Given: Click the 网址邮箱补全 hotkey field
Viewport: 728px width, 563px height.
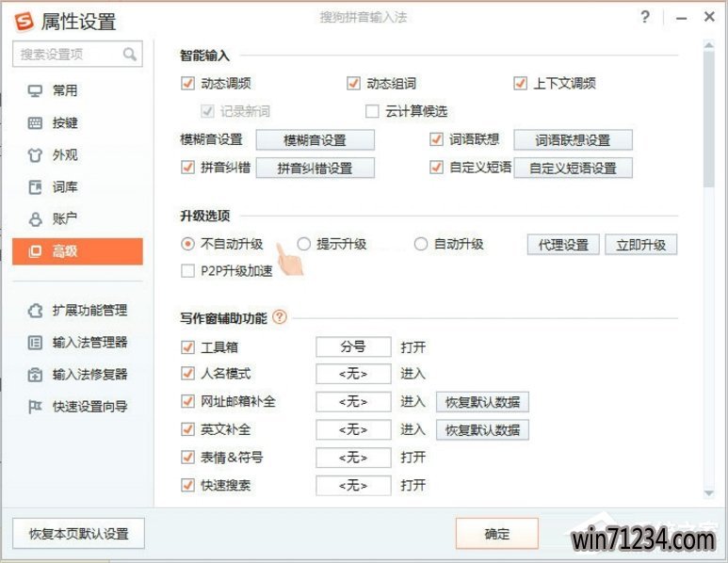Looking at the screenshot, I should [x=353, y=401].
